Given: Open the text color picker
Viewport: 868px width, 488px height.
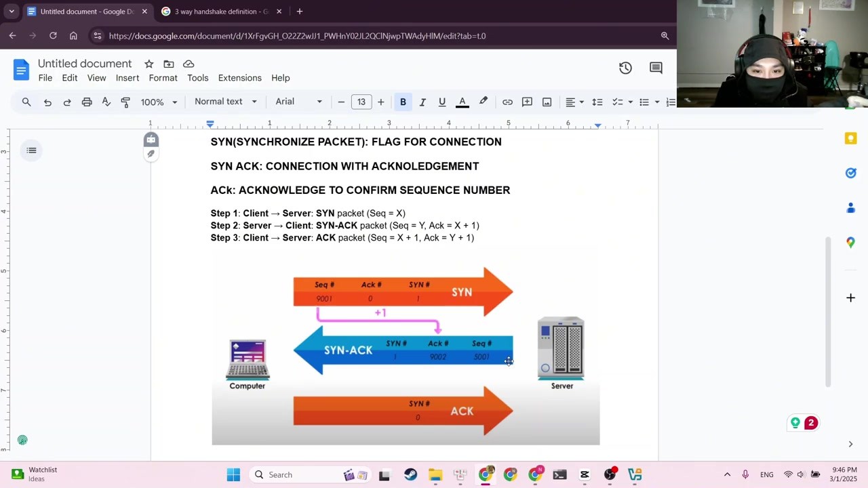Looking at the screenshot, I should (462, 102).
